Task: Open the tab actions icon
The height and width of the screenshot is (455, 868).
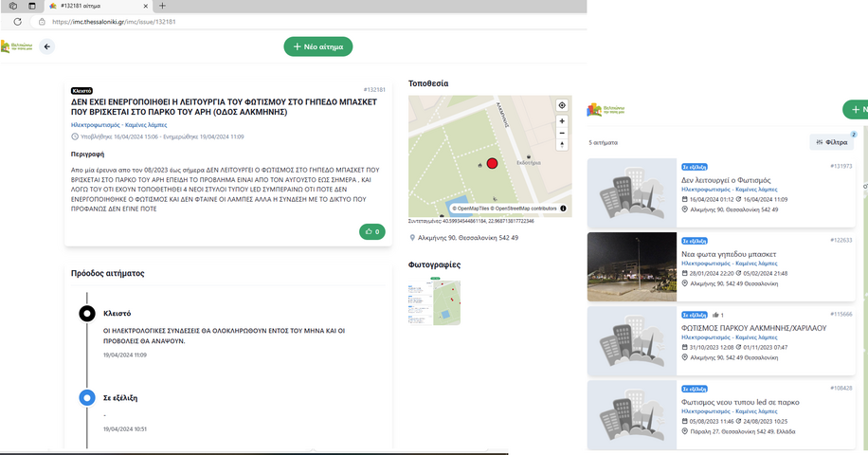Action: tap(31, 6)
